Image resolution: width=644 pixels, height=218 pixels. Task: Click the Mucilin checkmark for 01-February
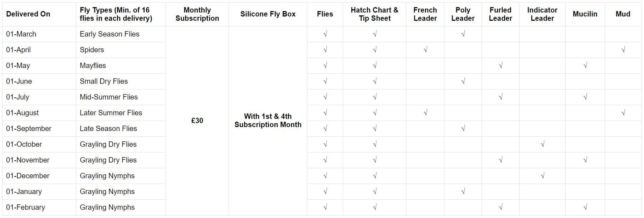(585, 207)
